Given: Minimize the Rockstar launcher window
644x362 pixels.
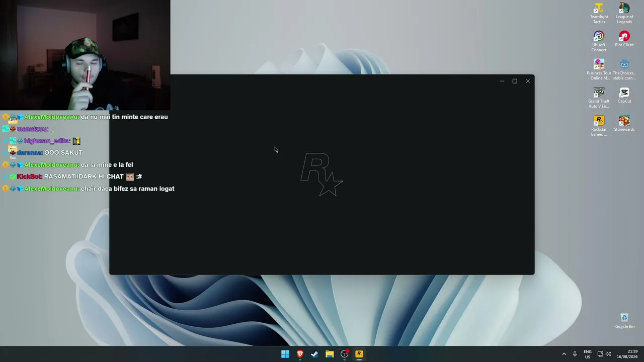Looking at the screenshot, I should pyautogui.click(x=502, y=81).
